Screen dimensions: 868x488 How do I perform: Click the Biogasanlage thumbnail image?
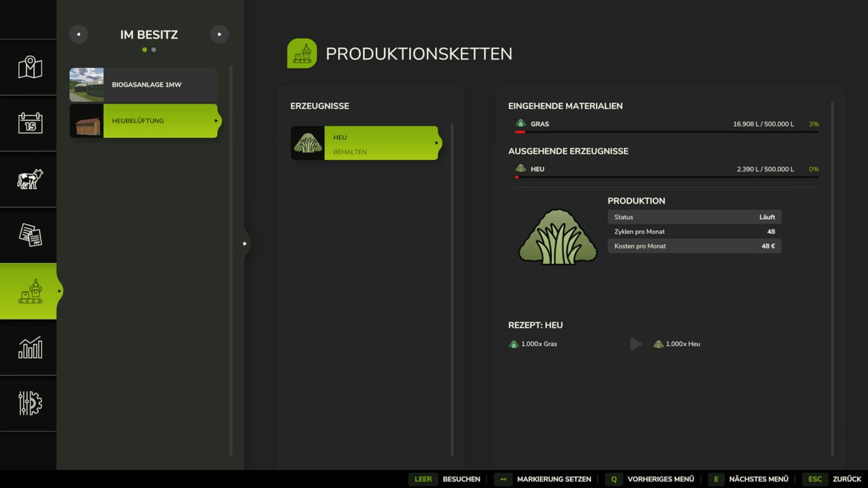86,85
